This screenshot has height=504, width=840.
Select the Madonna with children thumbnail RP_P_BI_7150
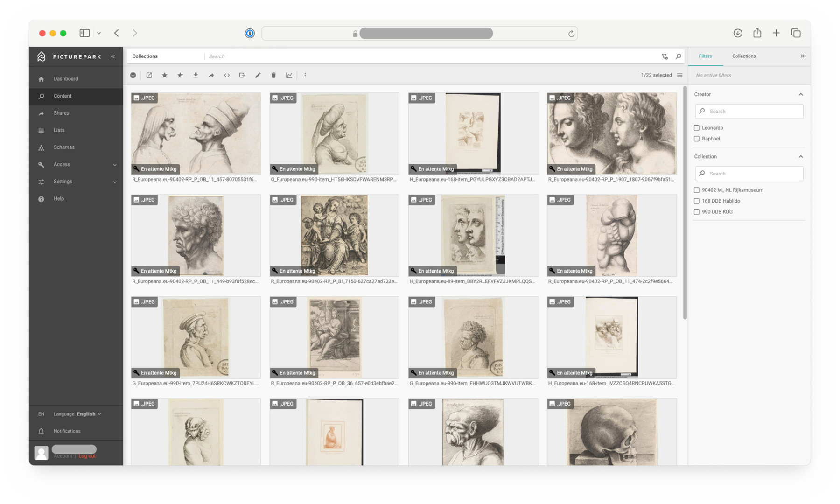tap(335, 236)
